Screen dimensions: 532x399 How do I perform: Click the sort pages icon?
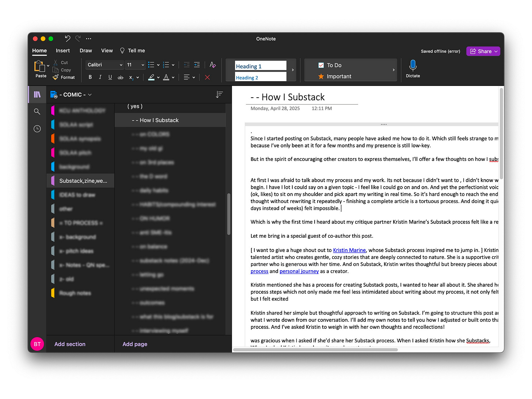[219, 94]
